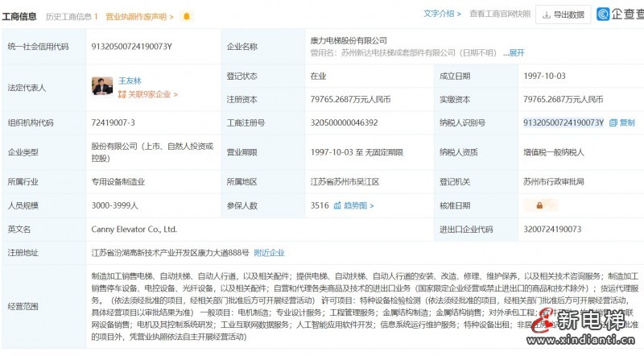Viewport: 644px width, 356px height.
Task: Open the 工商信息 tab
Action: pyautogui.click(x=19, y=16)
